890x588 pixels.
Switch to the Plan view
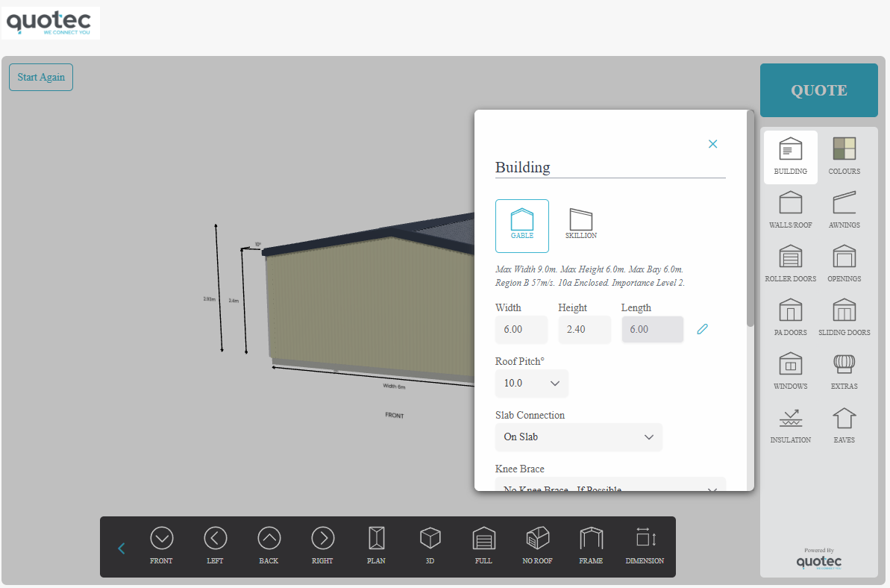(376, 546)
